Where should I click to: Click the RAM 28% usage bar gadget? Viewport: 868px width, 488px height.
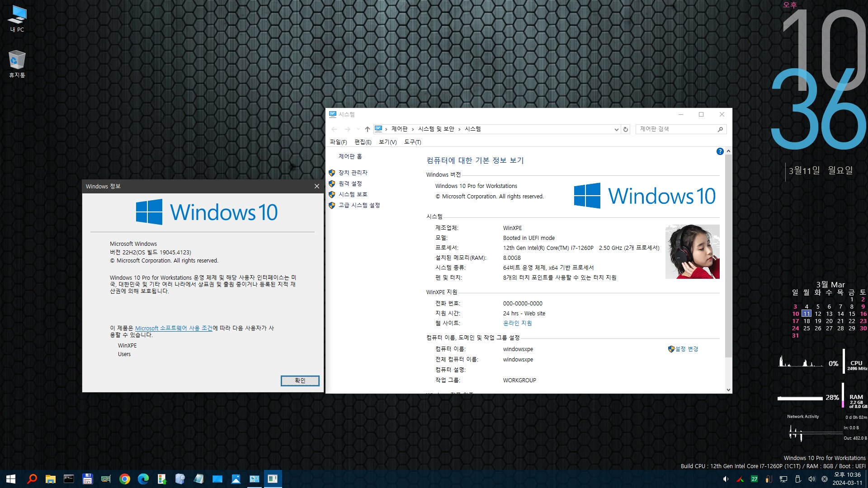[800, 398]
